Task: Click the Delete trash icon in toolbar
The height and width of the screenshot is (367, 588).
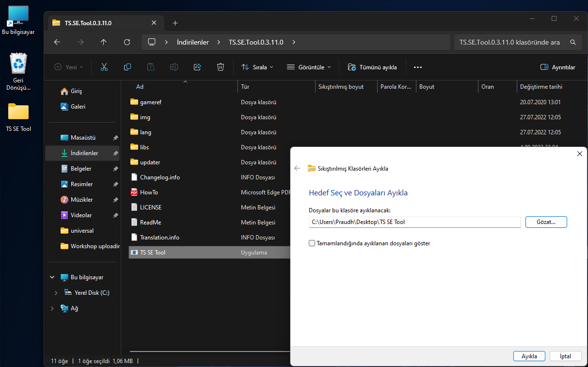Action: pyautogui.click(x=221, y=67)
